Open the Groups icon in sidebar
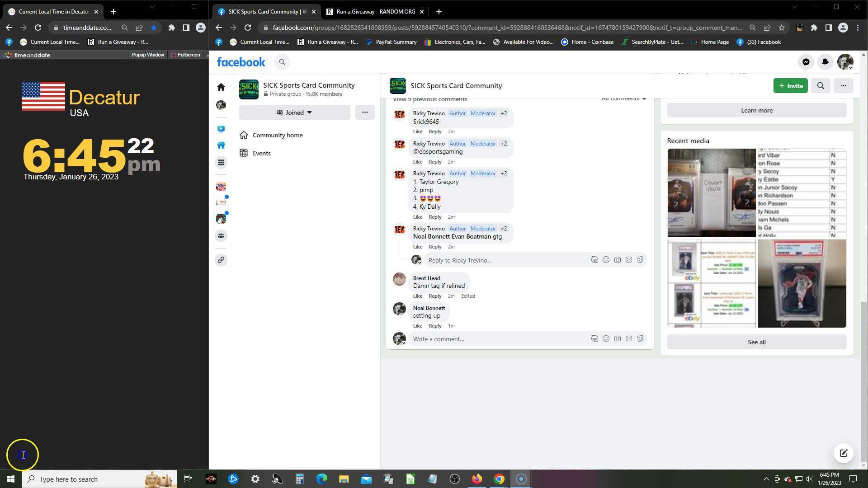 click(x=221, y=235)
